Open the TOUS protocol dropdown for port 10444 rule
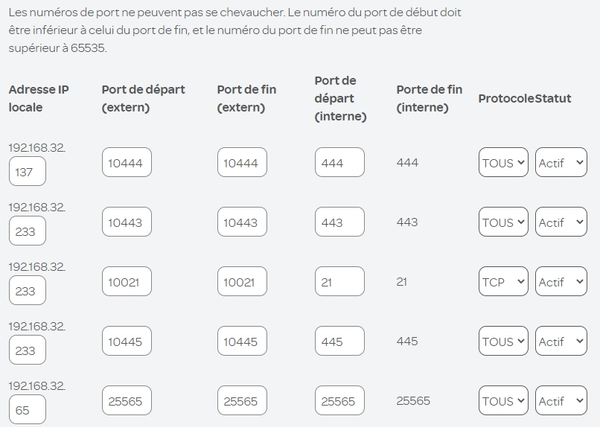600x427 pixels. pos(503,163)
